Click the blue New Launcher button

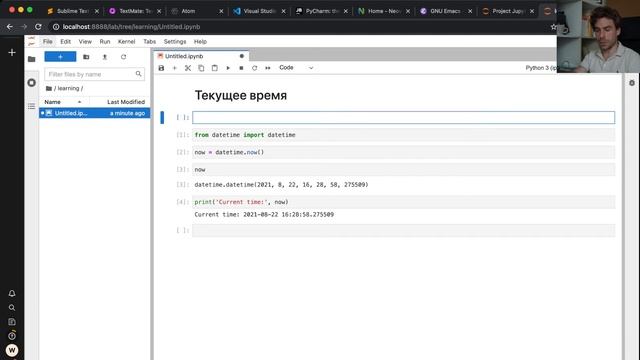[x=60, y=57]
